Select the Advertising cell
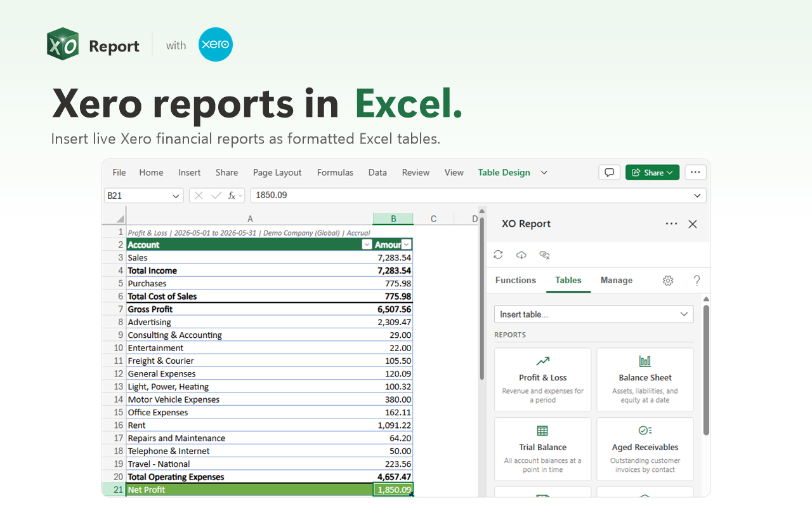 [x=249, y=322]
